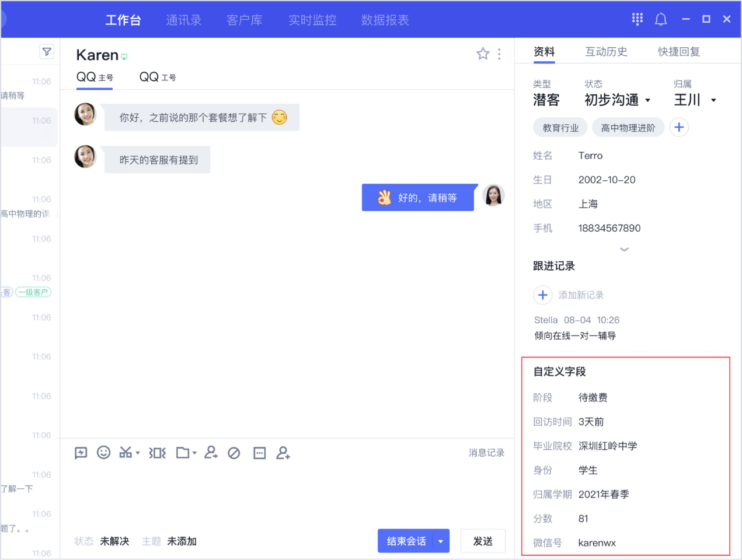Click the 学生 identity value
The image size is (742, 560).
[x=588, y=470]
